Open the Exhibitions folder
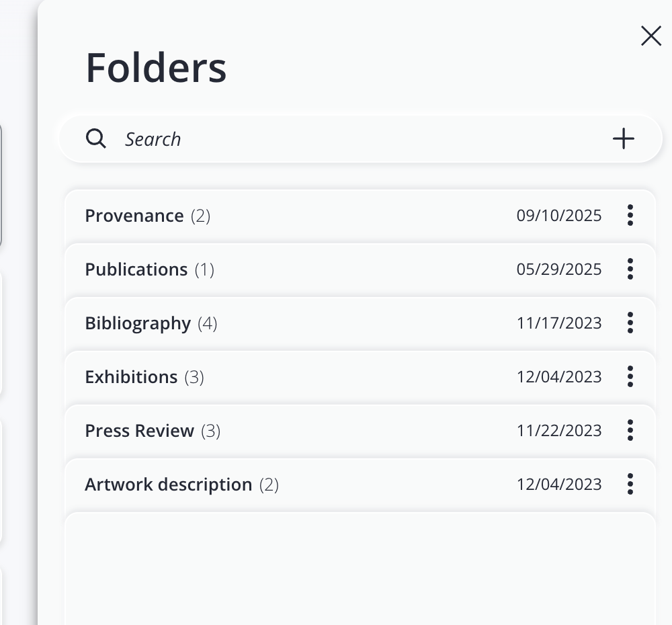Screen dimensions: 672x625 [131, 377]
